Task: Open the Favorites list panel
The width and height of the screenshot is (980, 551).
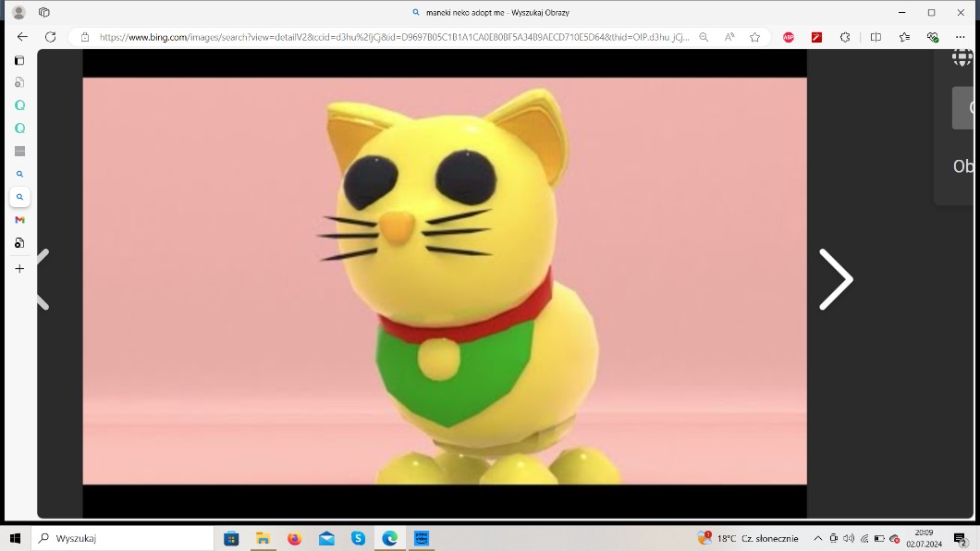Action: [x=904, y=37]
